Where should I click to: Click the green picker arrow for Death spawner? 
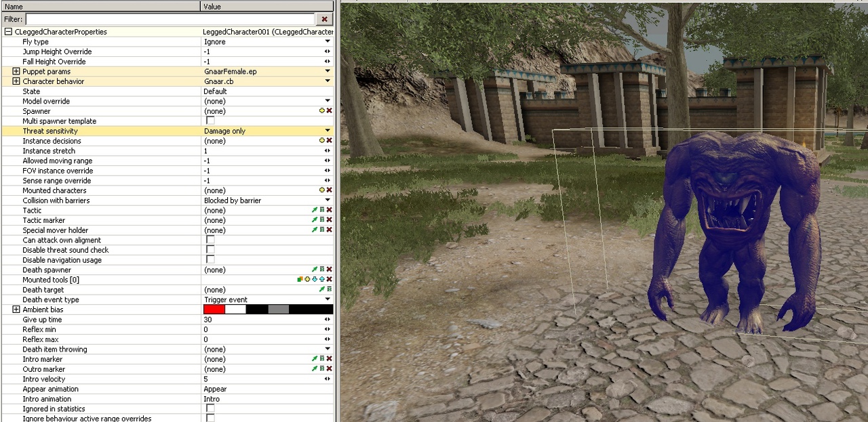point(315,270)
